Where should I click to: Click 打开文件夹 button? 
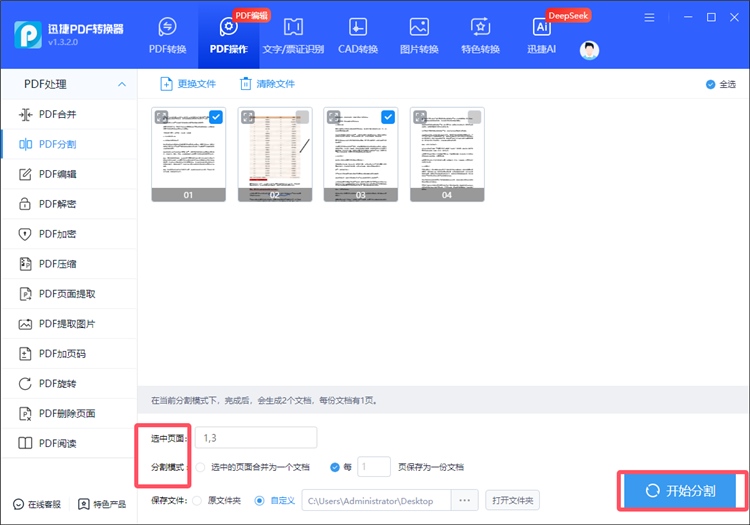[512, 501]
